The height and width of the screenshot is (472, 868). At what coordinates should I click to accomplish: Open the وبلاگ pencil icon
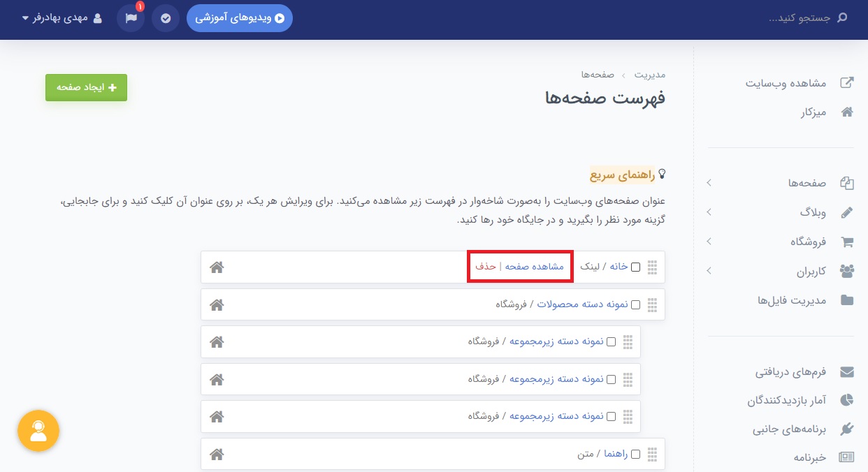click(x=846, y=212)
